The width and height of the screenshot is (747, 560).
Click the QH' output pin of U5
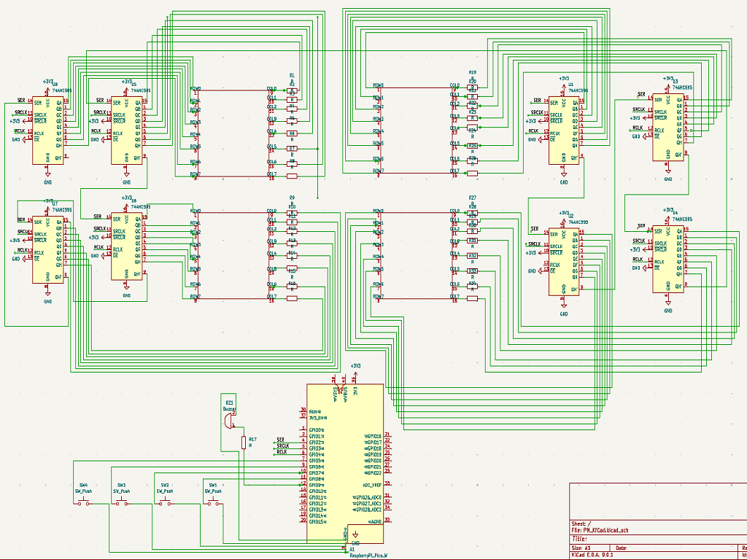[x=145, y=158]
